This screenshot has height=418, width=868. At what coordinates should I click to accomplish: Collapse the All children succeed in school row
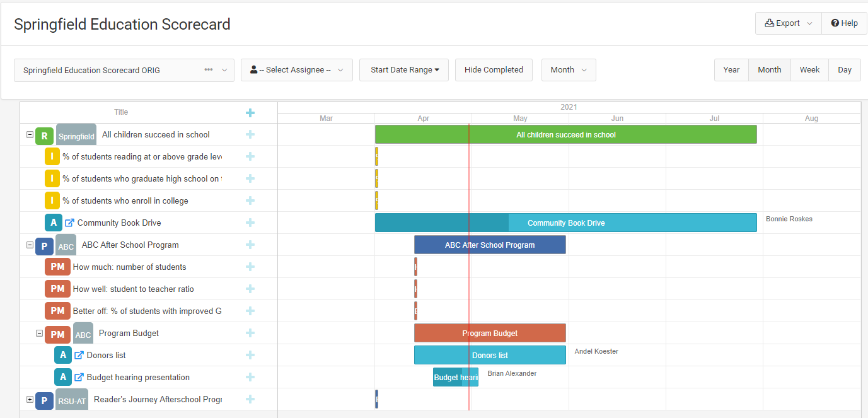click(x=30, y=134)
